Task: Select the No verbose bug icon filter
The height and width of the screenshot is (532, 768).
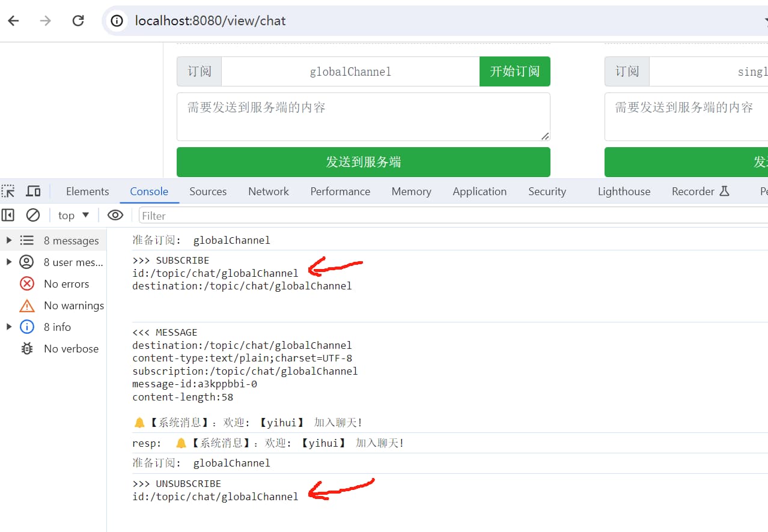Action: coord(70,349)
